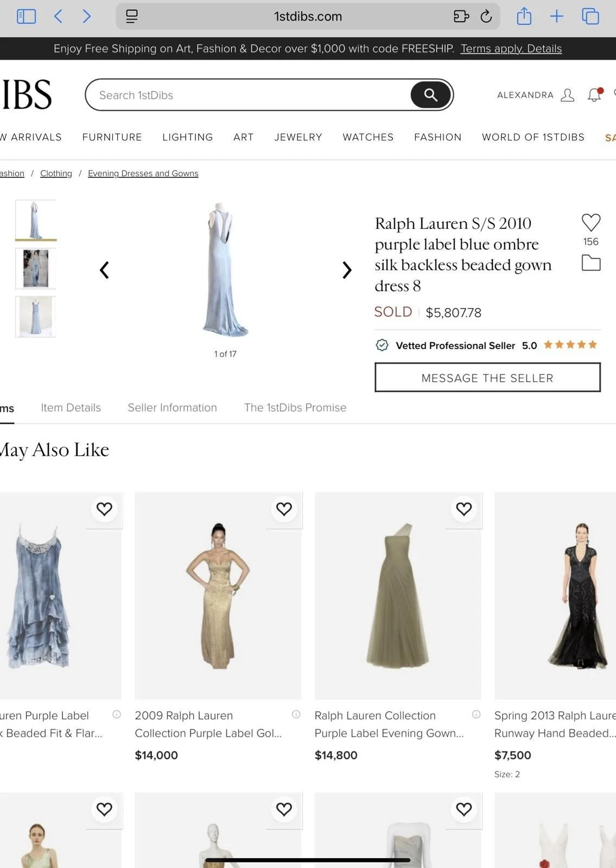
Task: Select the first gown thumbnail
Action: [x=36, y=220]
